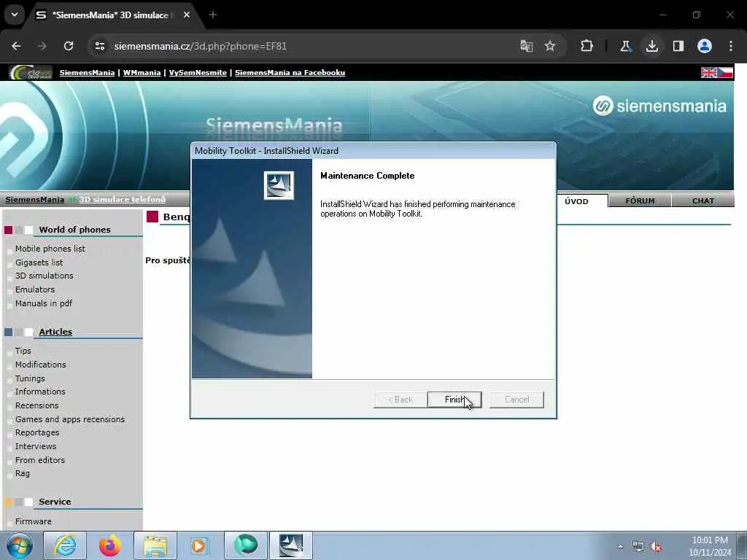Click the green round app icon in taskbar
The height and width of the screenshot is (560, 747).
pyautogui.click(x=246, y=545)
